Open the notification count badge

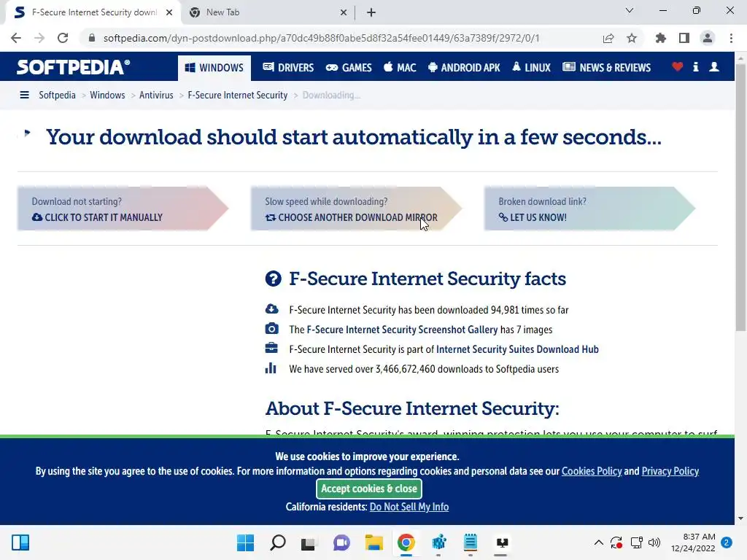tap(727, 542)
